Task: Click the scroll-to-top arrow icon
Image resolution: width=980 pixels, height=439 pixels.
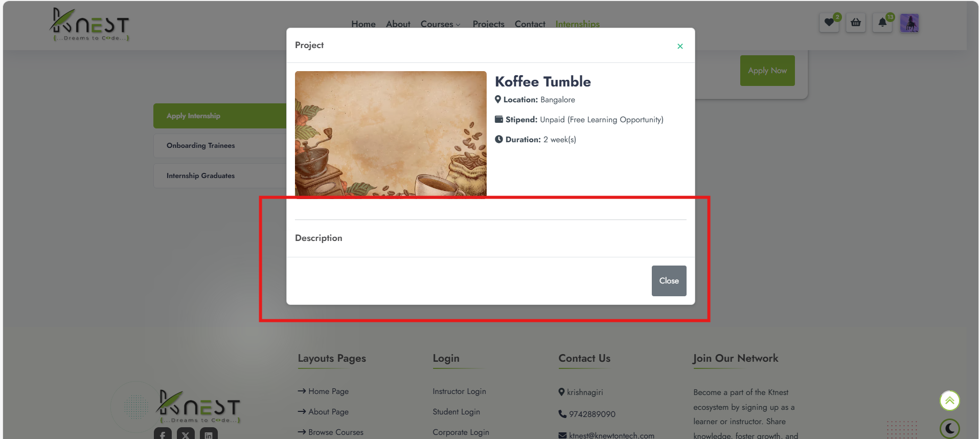Action: pos(949,401)
